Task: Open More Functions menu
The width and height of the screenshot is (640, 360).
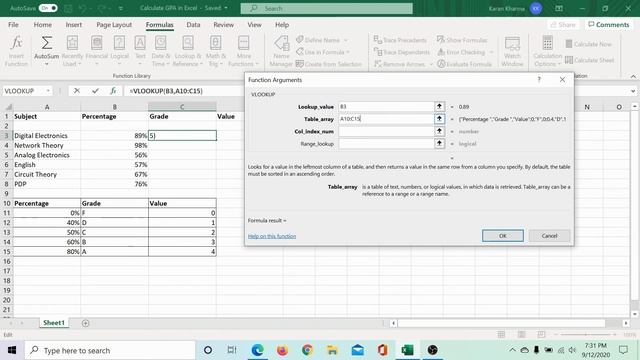Action: coord(243,51)
